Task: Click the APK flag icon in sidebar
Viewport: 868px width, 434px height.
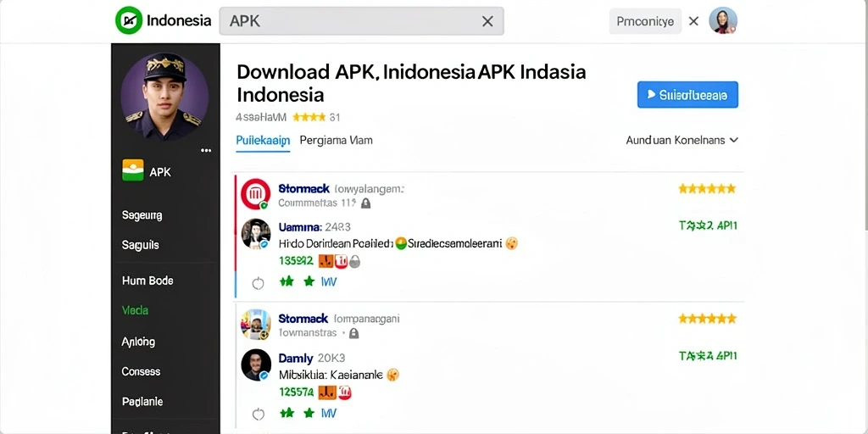Action: coord(133,170)
